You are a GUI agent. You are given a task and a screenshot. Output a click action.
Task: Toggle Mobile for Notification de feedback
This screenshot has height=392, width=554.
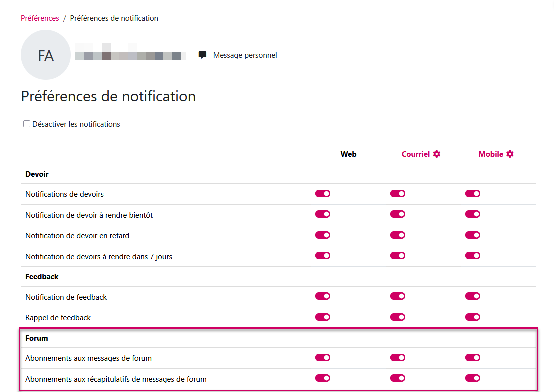coord(473,296)
